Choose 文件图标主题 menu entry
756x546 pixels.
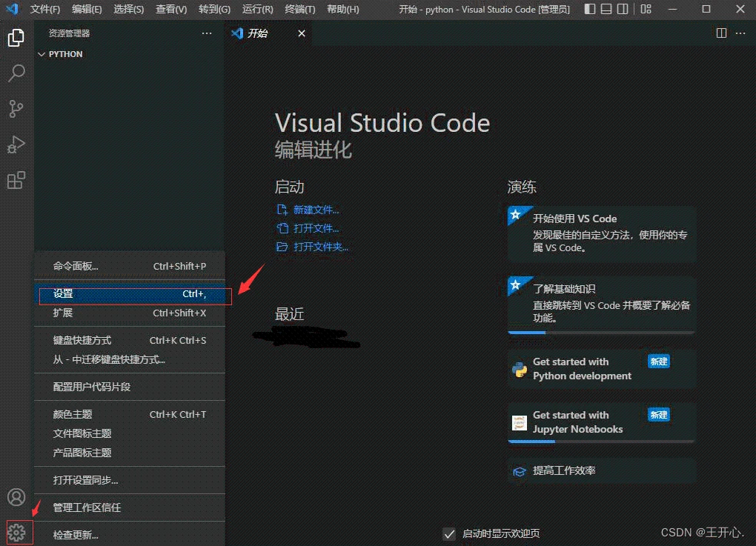point(129,433)
